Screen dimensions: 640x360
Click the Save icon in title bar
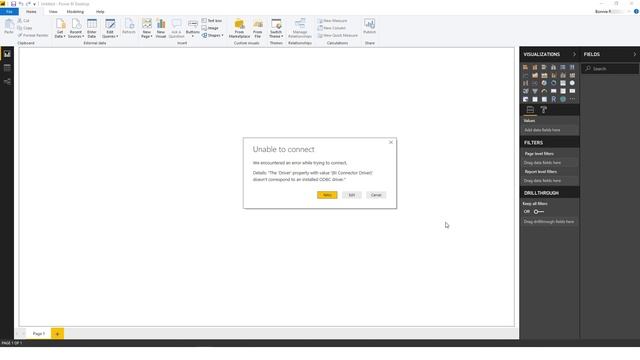pyautogui.click(x=13, y=4)
